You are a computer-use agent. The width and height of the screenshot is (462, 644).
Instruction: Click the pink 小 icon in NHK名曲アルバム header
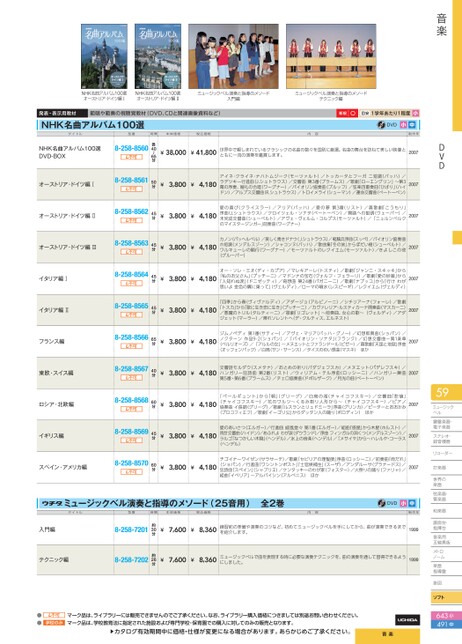(x=403, y=124)
